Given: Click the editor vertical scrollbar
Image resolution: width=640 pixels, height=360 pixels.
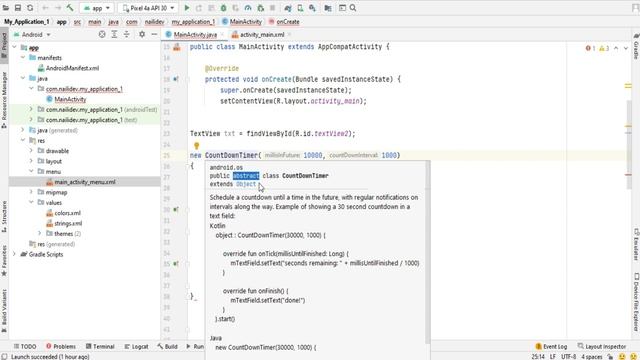Looking at the screenshot, I should tap(629, 145).
